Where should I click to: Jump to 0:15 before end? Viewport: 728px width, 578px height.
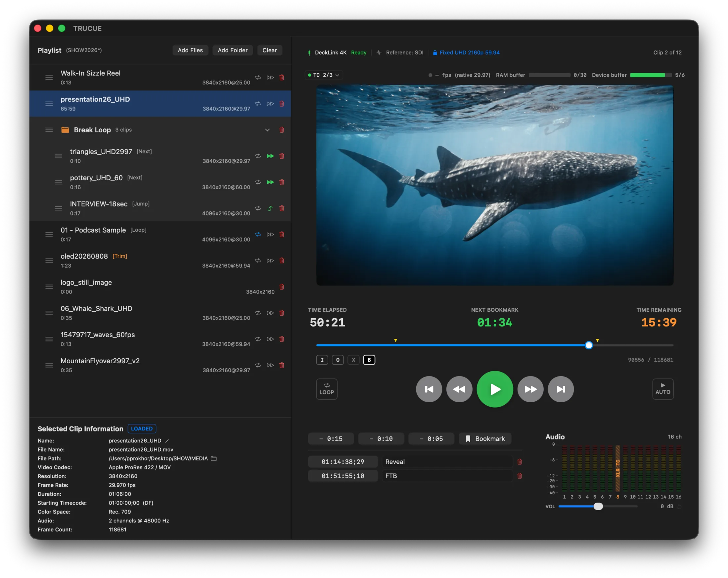[x=331, y=439]
